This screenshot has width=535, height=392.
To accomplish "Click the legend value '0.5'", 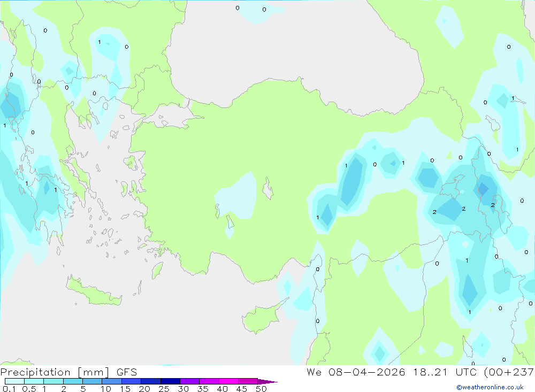I will coord(29,389).
